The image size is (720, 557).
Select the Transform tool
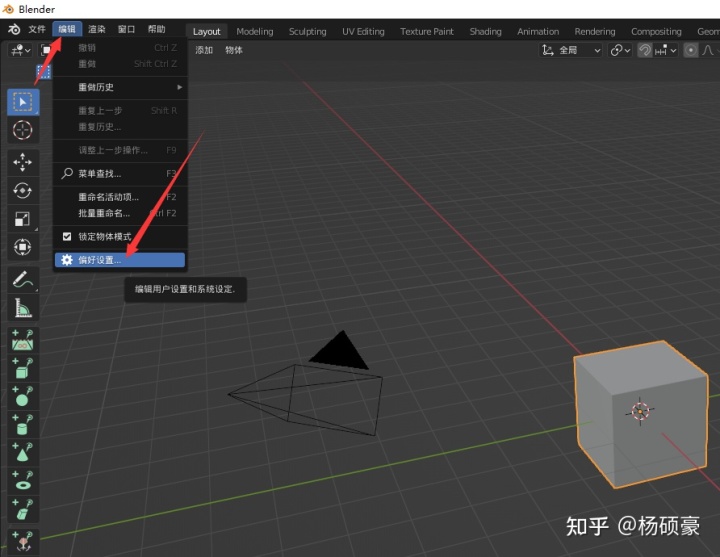coord(23,247)
